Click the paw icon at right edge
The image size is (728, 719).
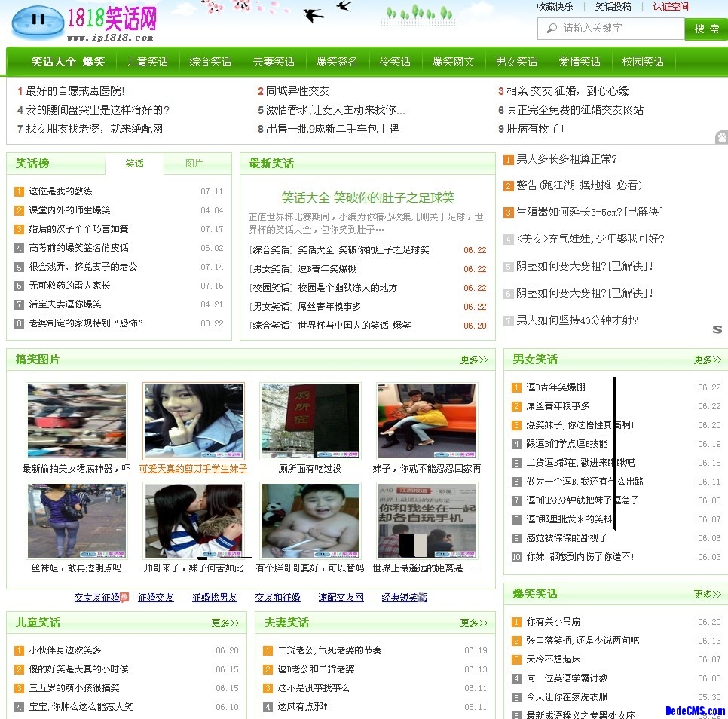(721, 137)
